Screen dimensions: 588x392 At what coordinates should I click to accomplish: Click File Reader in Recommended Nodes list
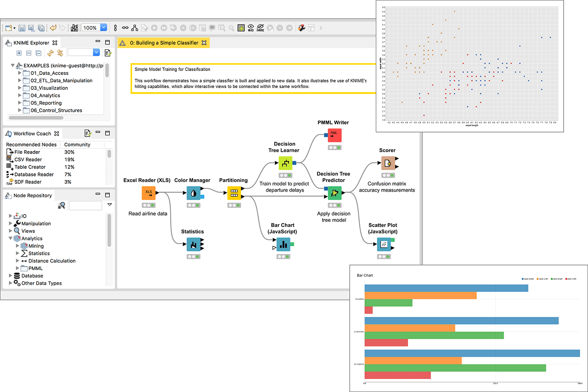[x=27, y=152]
